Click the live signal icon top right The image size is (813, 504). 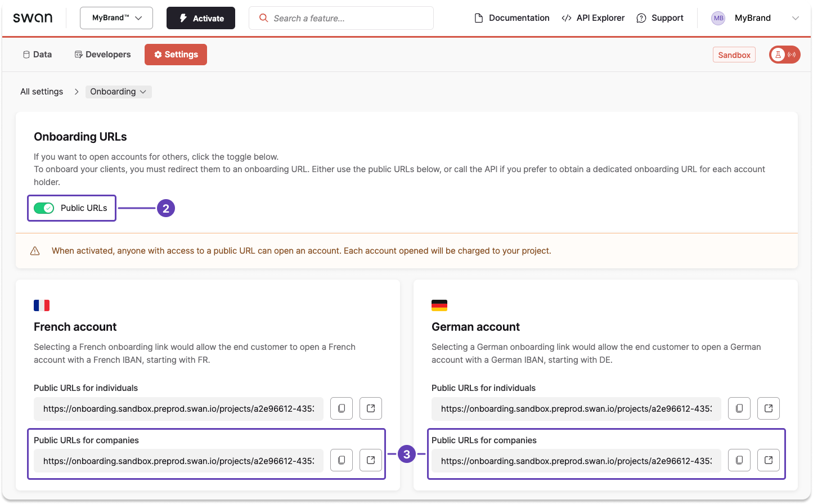coord(790,55)
